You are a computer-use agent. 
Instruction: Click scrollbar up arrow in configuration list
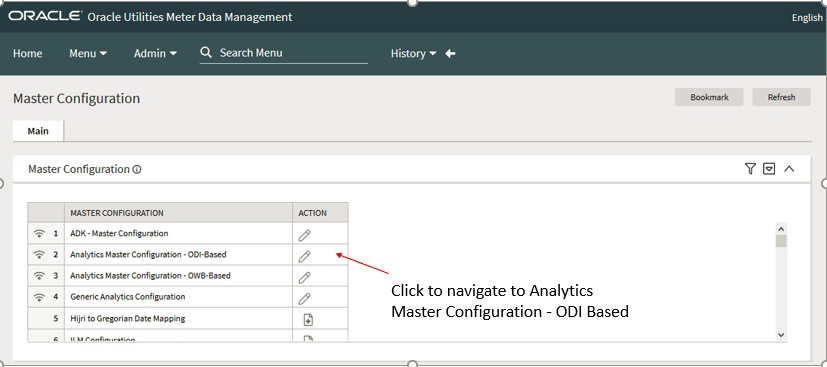(x=781, y=229)
